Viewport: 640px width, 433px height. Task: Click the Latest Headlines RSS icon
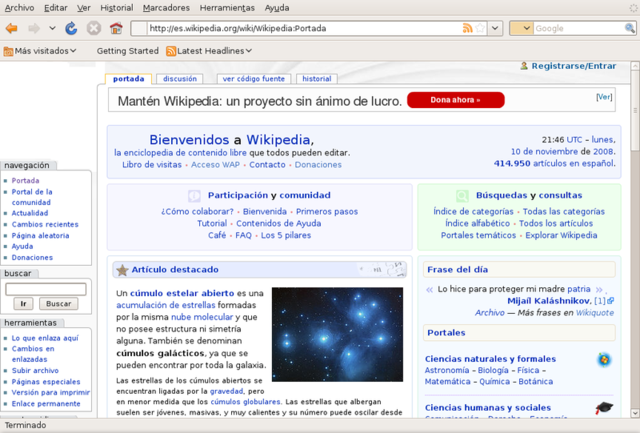tap(171, 51)
